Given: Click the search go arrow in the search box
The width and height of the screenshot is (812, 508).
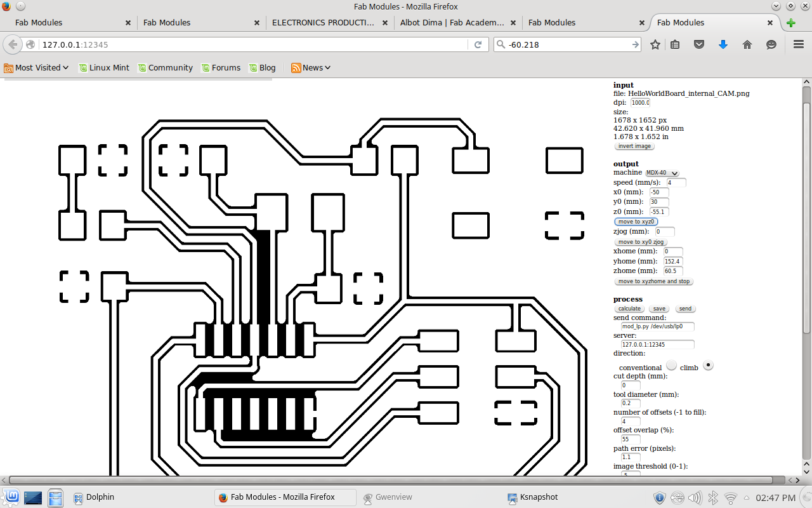Looking at the screenshot, I should click(x=636, y=44).
